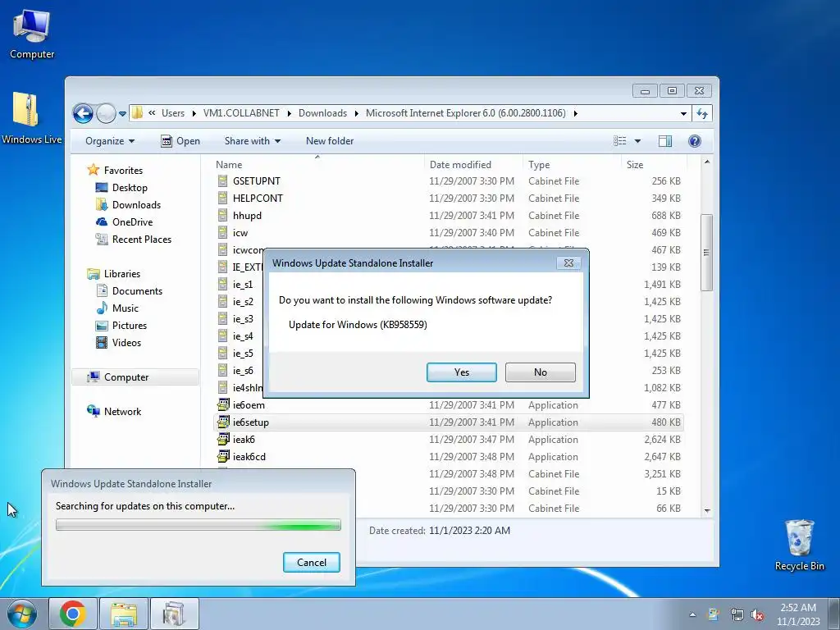
Task: Launch Google Chrome from the taskbar
Action: point(73,614)
